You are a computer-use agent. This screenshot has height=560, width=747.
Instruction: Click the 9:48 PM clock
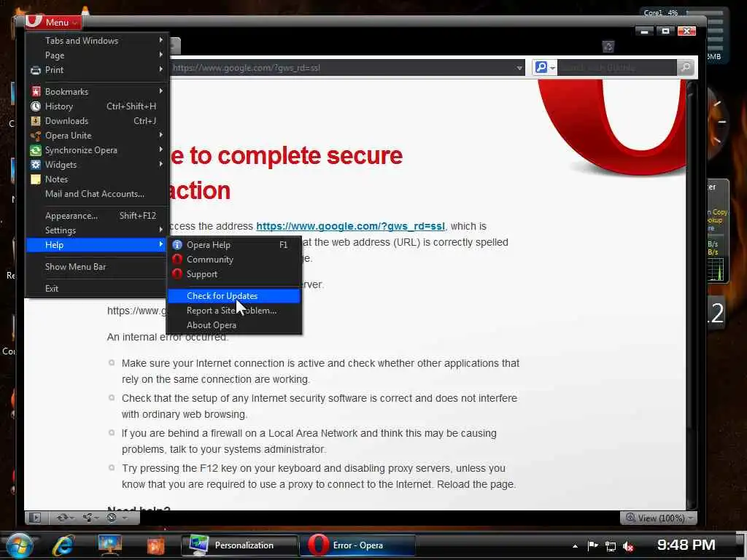(x=686, y=545)
